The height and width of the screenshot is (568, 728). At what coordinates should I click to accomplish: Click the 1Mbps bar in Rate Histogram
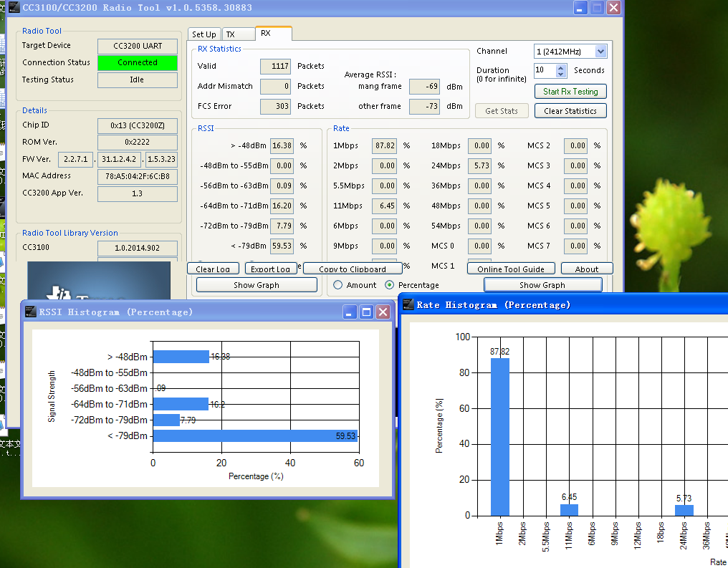pyautogui.click(x=499, y=437)
